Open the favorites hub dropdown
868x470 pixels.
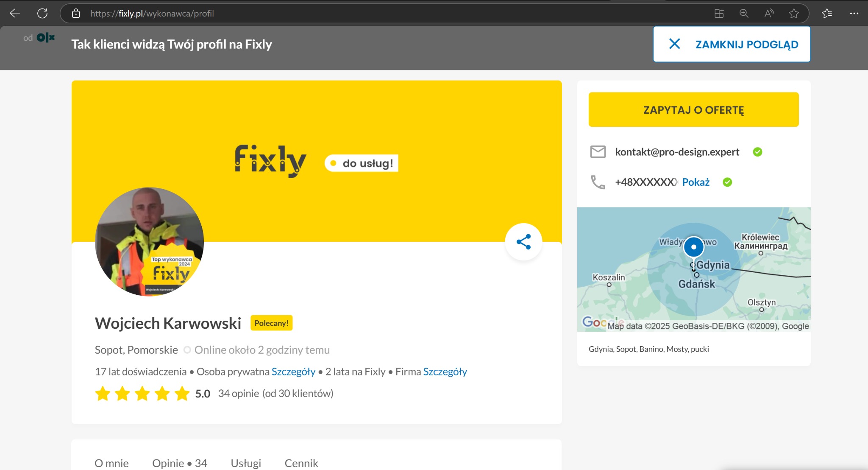click(827, 13)
